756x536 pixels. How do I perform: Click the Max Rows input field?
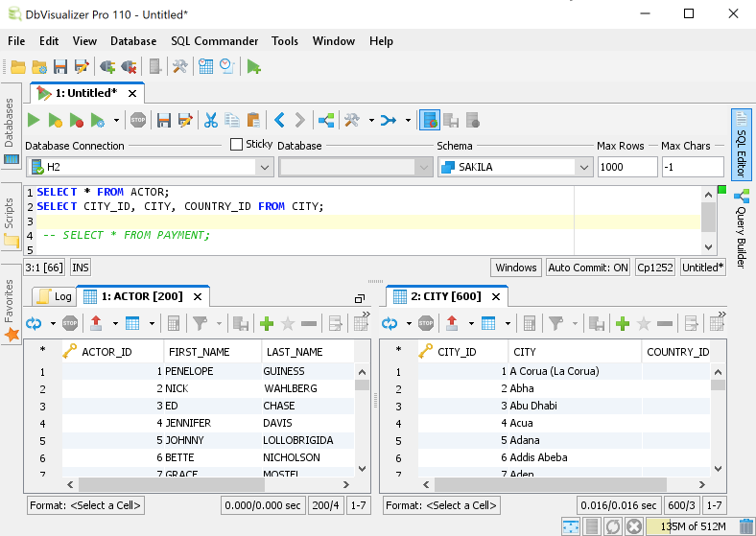pyautogui.click(x=627, y=167)
